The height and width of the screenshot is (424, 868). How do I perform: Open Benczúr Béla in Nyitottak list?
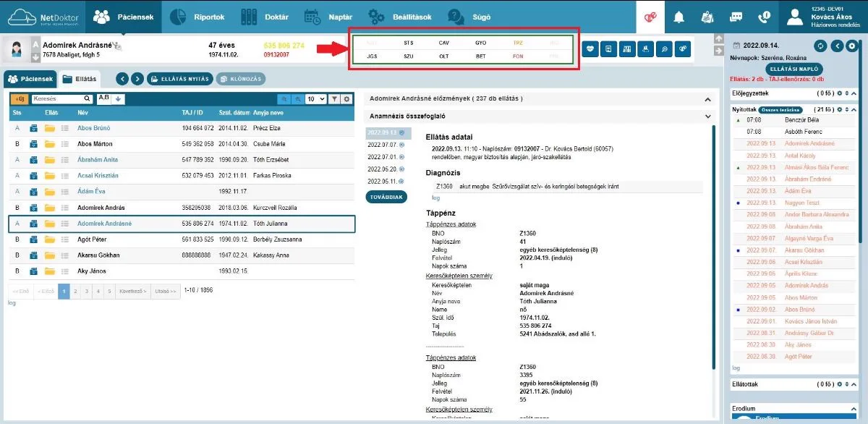click(x=802, y=120)
